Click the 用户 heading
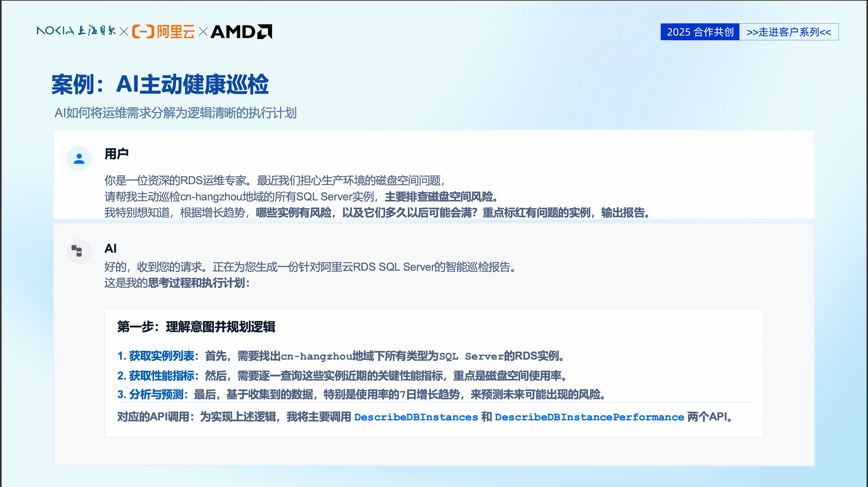868x487 pixels. pos(116,154)
